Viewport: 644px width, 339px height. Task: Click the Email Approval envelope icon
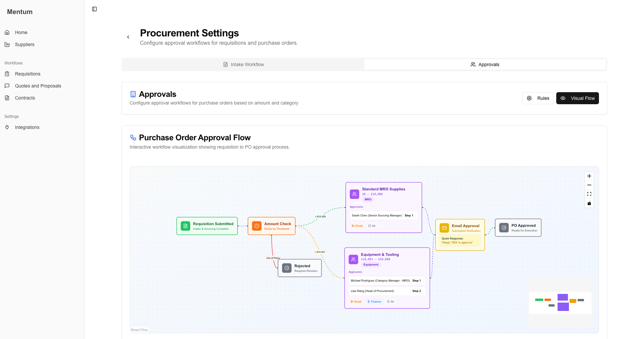click(x=444, y=228)
